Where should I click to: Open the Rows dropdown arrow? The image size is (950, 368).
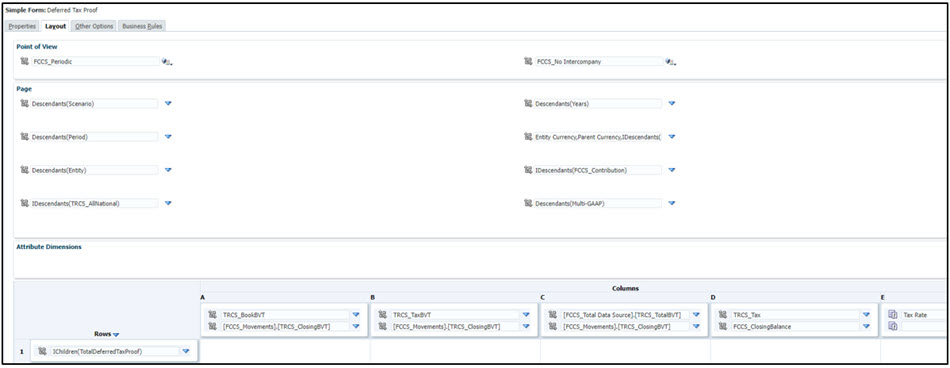click(x=116, y=335)
